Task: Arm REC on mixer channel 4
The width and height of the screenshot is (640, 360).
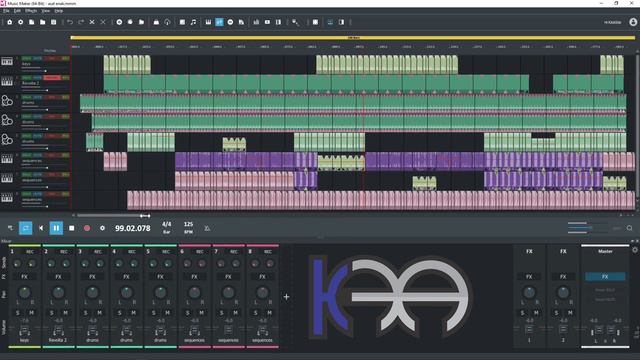Action: click(x=131, y=252)
